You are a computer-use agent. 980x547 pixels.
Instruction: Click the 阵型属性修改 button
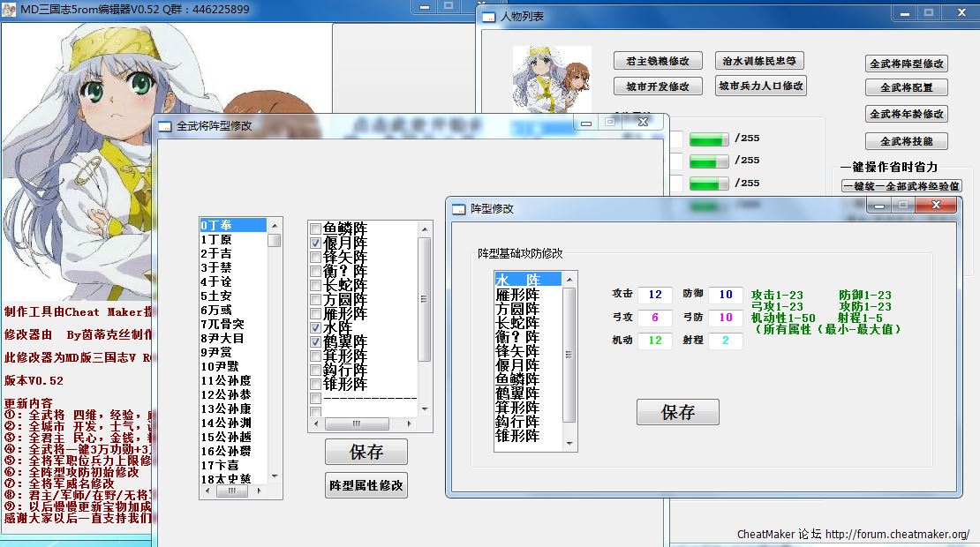366,485
